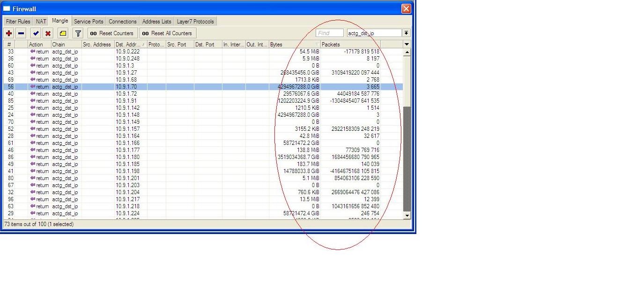
Task: Open the Address Lists tab
Action: [x=157, y=22]
